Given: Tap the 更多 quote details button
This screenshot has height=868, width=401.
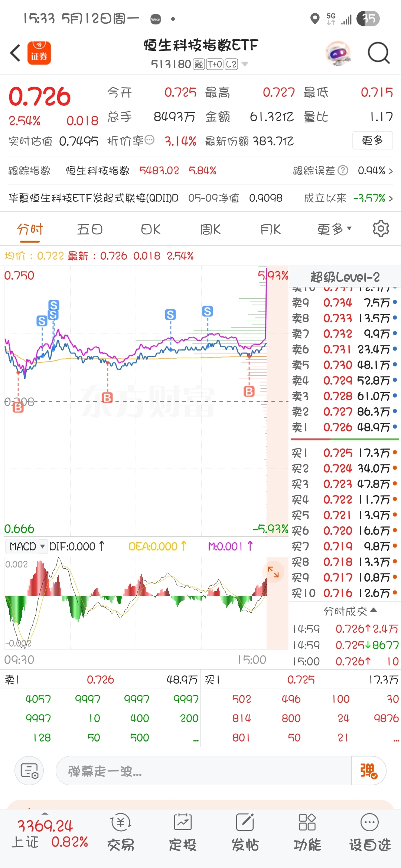Looking at the screenshot, I should click(372, 140).
